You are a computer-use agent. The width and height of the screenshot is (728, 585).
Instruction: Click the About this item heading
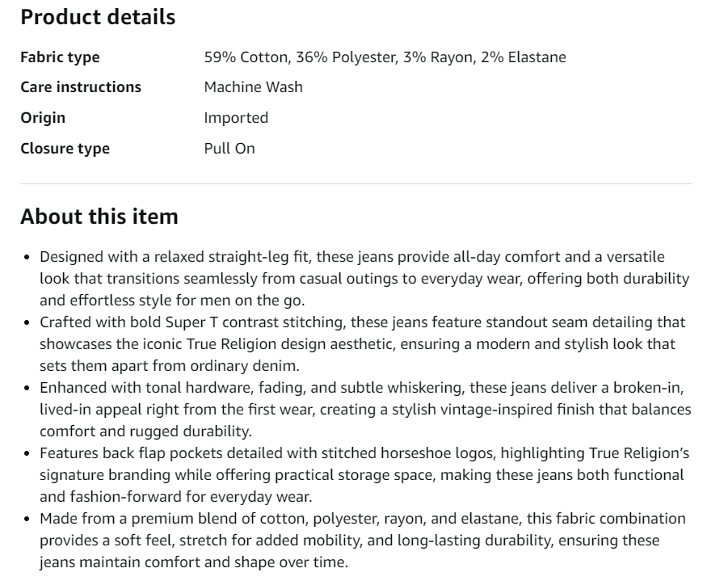(99, 217)
